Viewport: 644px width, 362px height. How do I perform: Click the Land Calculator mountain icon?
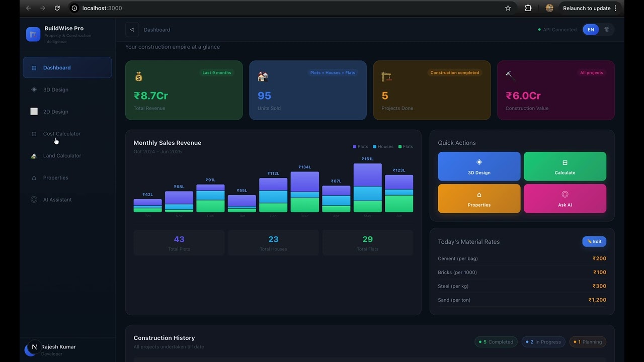click(x=34, y=156)
